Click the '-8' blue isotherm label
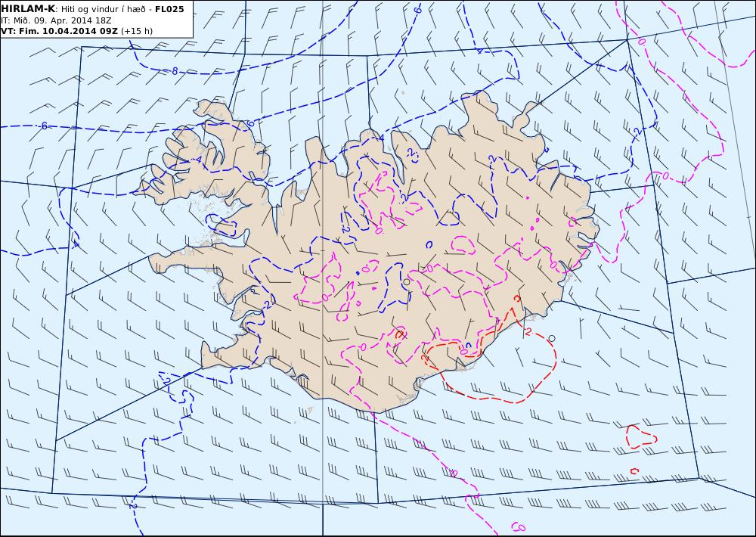The width and height of the screenshot is (756, 537). click(x=172, y=71)
